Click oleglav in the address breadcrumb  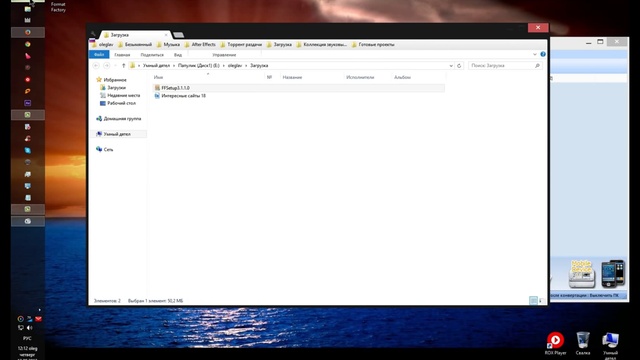coord(235,66)
